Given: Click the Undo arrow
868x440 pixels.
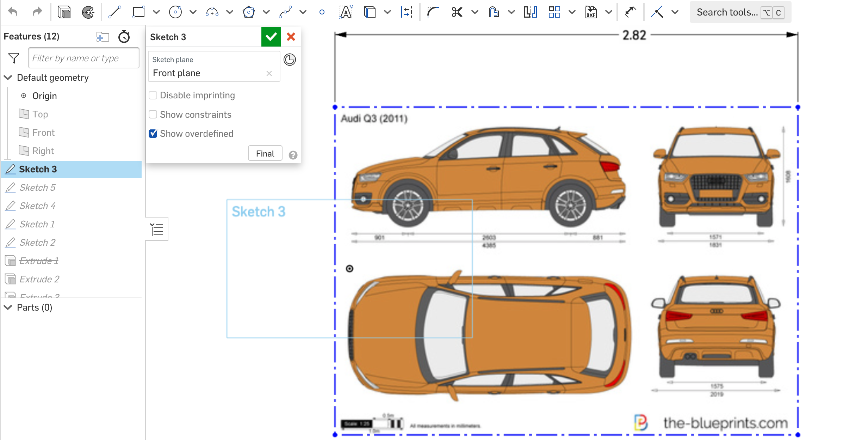Looking at the screenshot, I should coord(13,12).
